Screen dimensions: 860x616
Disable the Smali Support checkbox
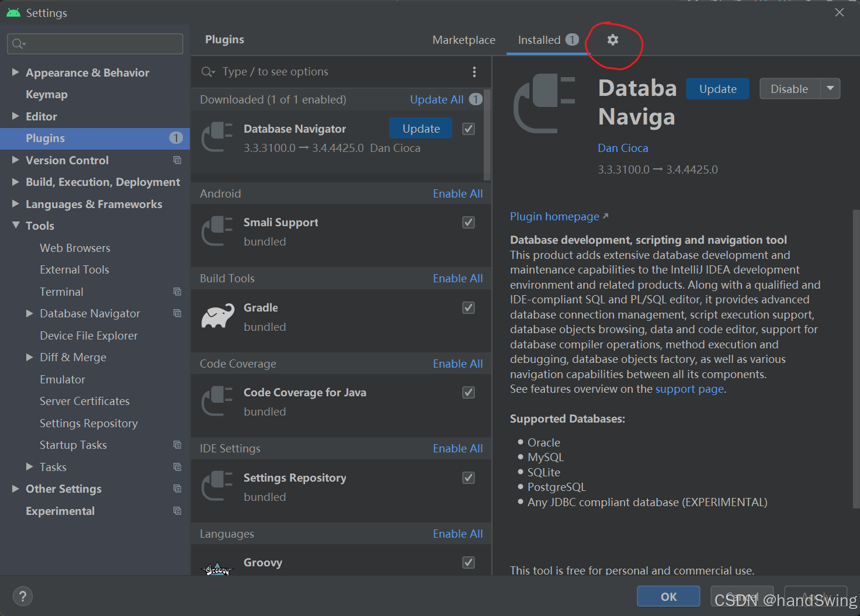click(468, 222)
